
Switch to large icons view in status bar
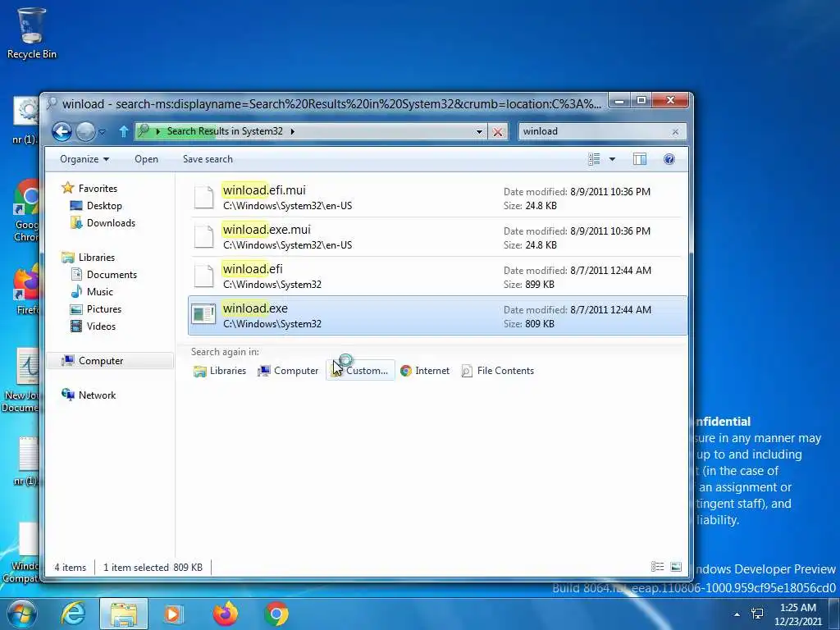pyautogui.click(x=676, y=567)
